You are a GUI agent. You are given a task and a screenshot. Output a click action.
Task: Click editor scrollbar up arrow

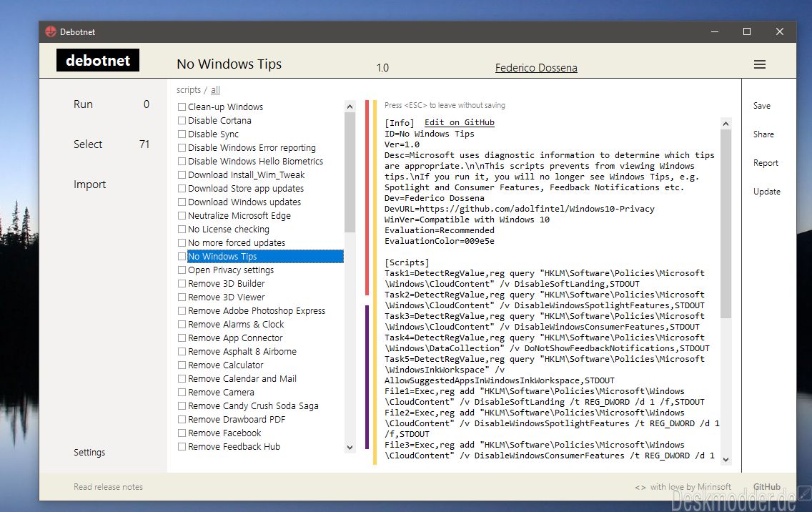726,123
